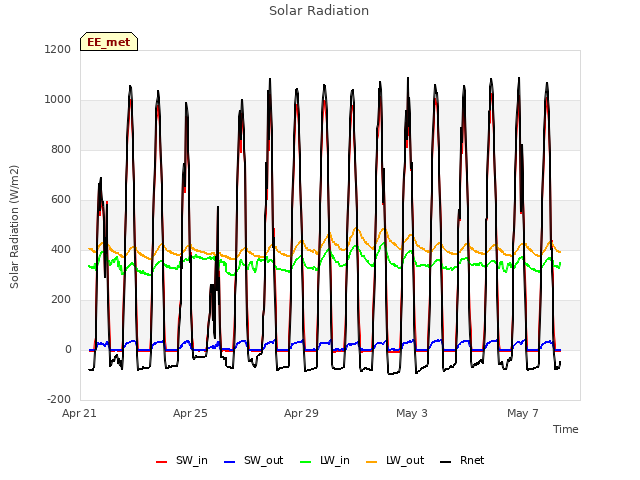The height and width of the screenshot is (480, 640).
Task: Click the LW_in legend entry
Action: (x=325, y=460)
